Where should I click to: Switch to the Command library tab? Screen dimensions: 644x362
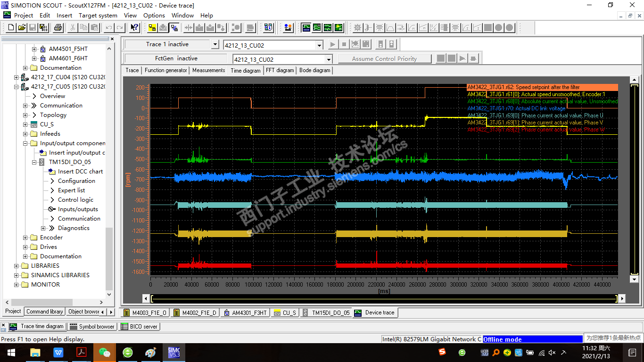click(x=45, y=312)
